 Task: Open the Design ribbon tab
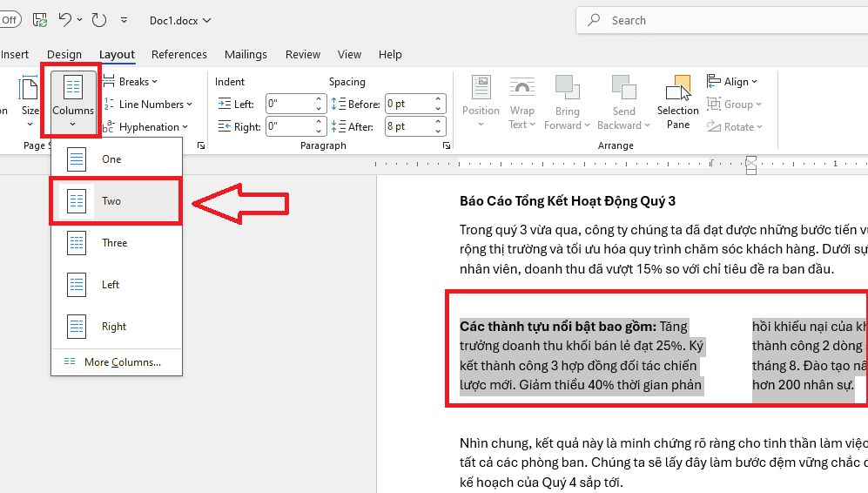[64, 54]
